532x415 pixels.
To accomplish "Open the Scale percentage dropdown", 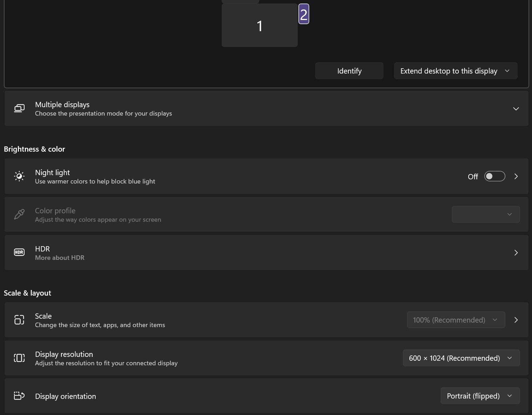I will (x=456, y=320).
